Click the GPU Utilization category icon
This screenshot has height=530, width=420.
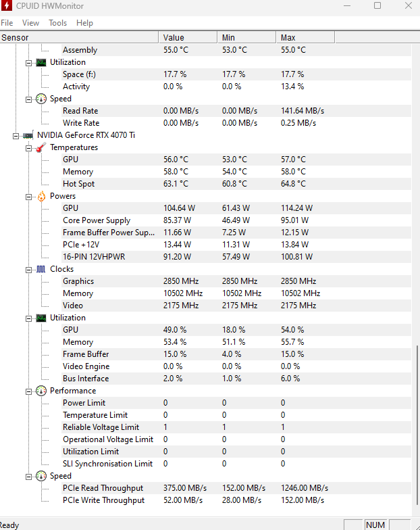(41, 318)
